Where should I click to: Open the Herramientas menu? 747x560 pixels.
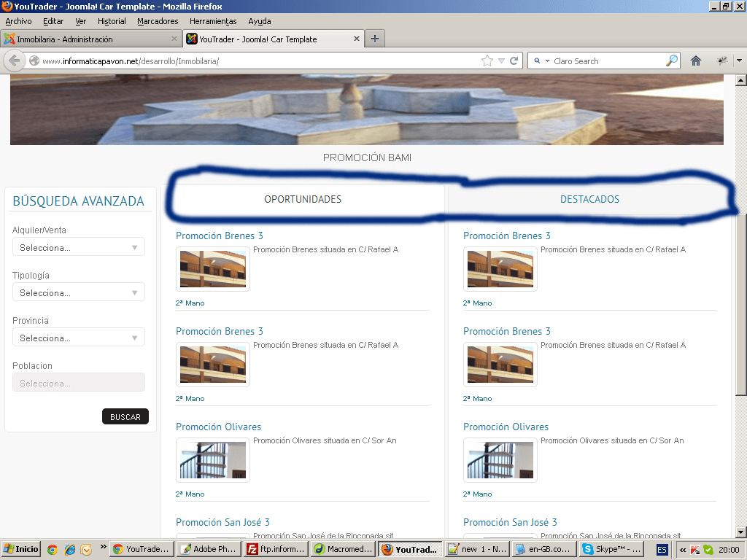213,21
